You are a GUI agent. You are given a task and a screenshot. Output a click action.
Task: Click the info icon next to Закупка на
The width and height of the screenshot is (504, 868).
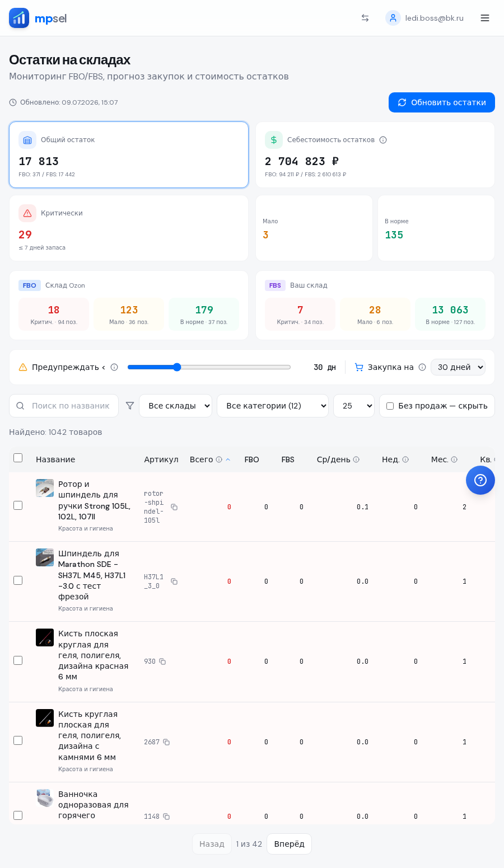tap(422, 367)
